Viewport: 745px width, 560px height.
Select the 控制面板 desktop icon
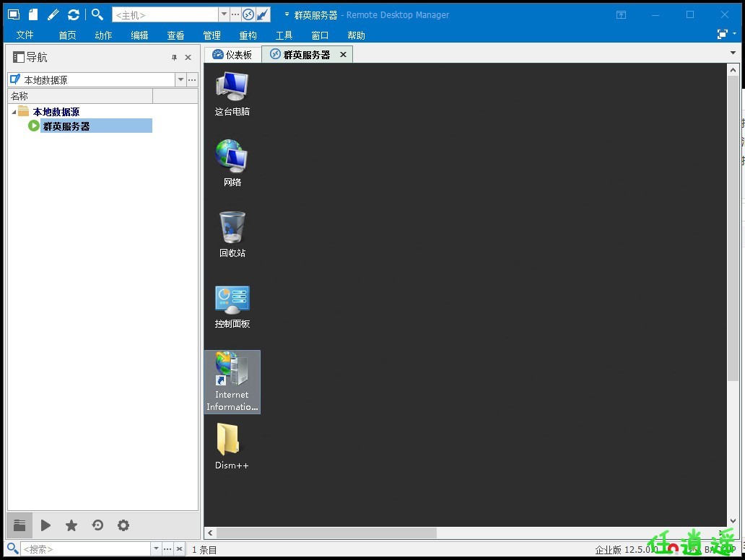232,307
